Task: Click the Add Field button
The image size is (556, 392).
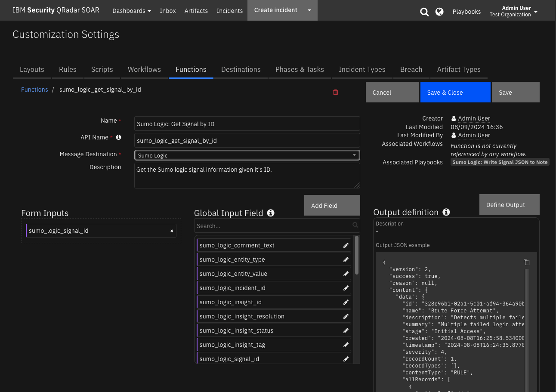Action: pyautogui.click(x=332, y=205)
